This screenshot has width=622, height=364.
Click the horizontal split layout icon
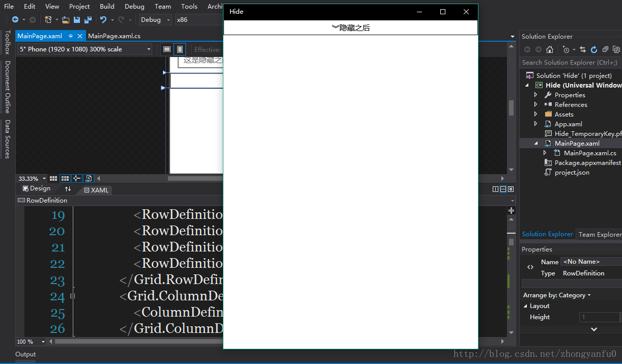[x=503, y=189]
